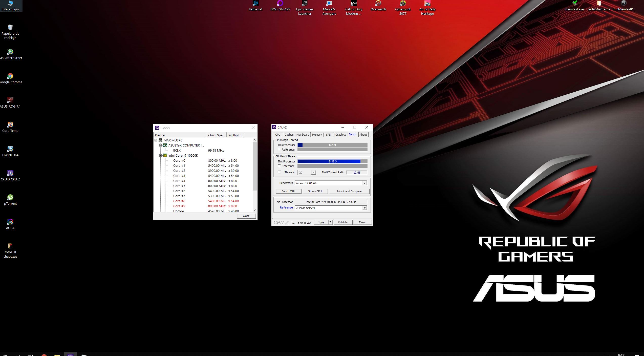Open Art of Rally Heritage icon
Screen dimensions: 644x356
click(427, 8)
